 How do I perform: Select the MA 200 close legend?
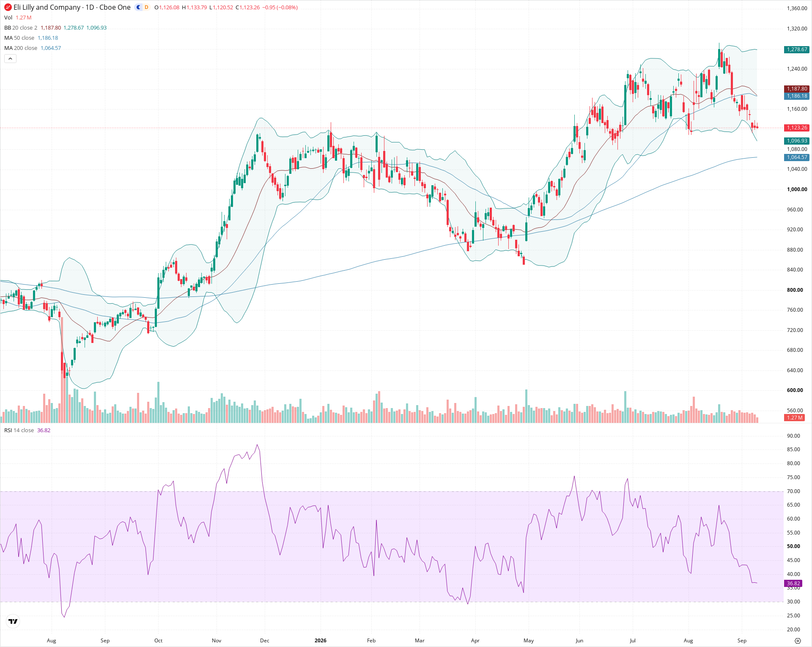pos(21,48)
